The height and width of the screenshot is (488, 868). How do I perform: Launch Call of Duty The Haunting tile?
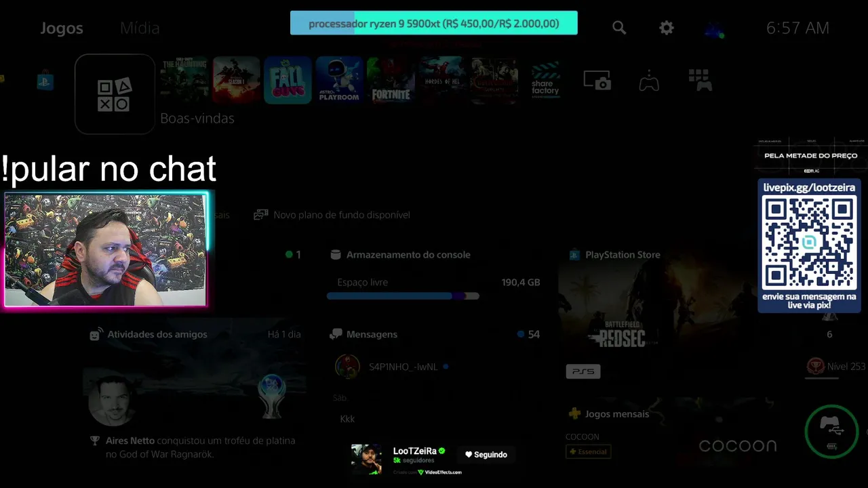click(x=184, y=80)
